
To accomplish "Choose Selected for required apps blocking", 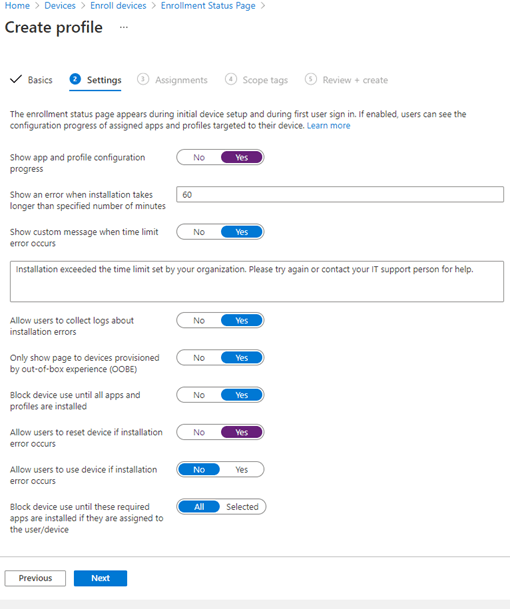I will pos(242,507).
